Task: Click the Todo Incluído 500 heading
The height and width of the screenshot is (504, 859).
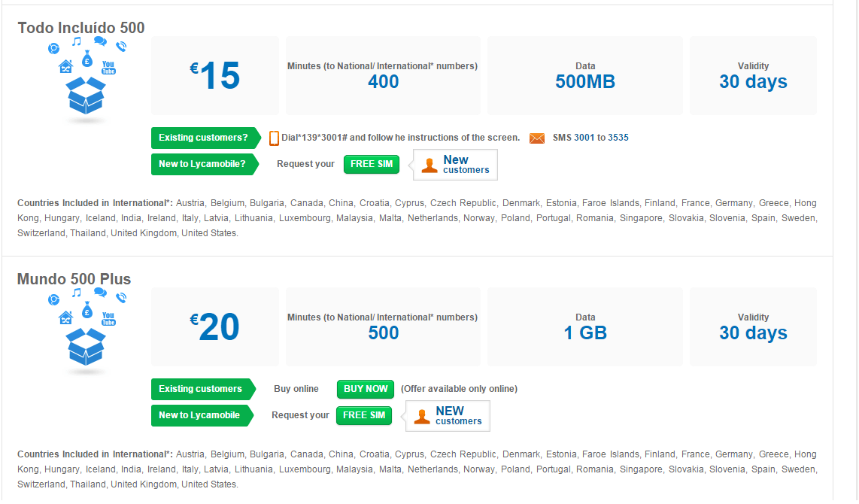Action: [81, 28]
